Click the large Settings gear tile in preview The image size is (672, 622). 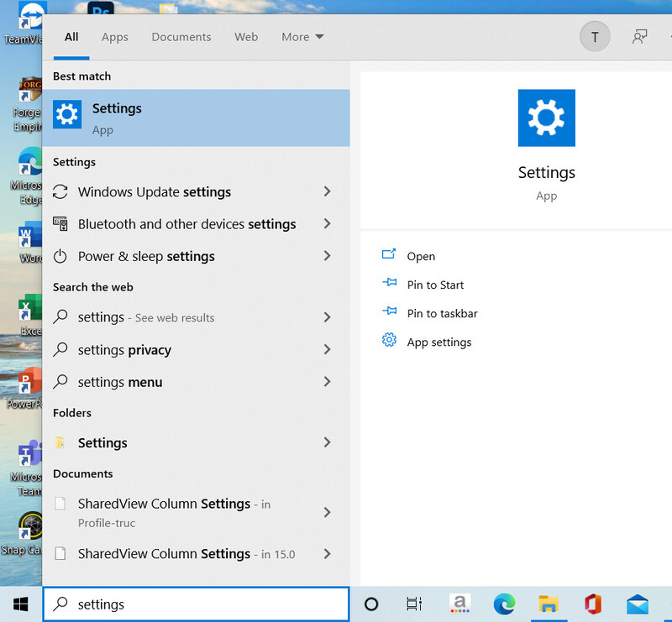[x=547, y=118]
